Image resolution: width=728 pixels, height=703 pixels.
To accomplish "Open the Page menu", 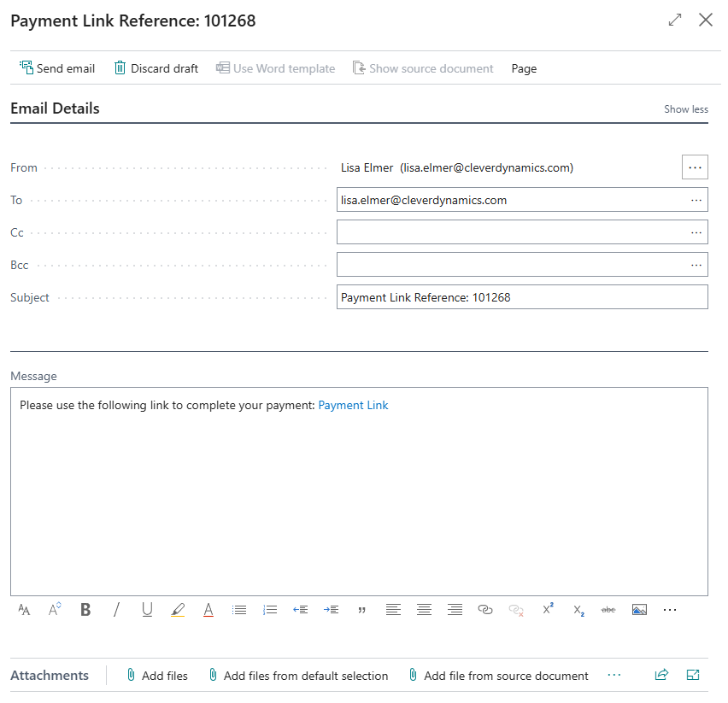I will point(524,68).
